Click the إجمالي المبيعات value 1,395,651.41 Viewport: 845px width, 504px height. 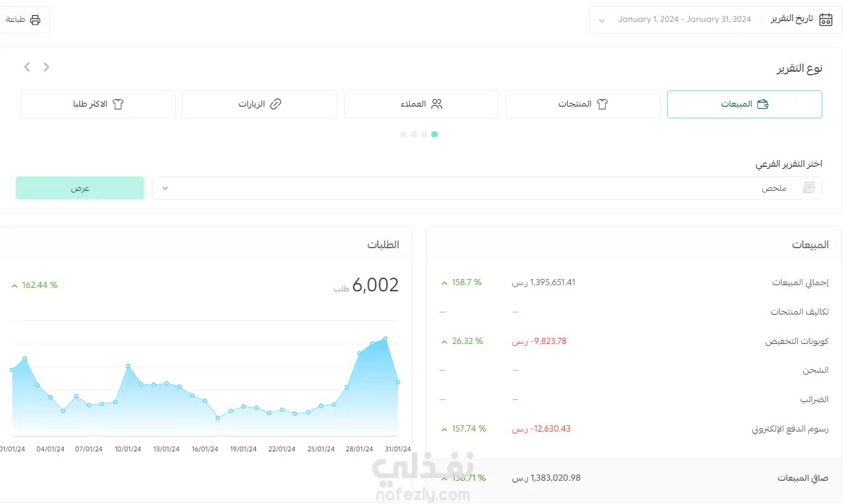pyautogui.click(x=544, y=282)
